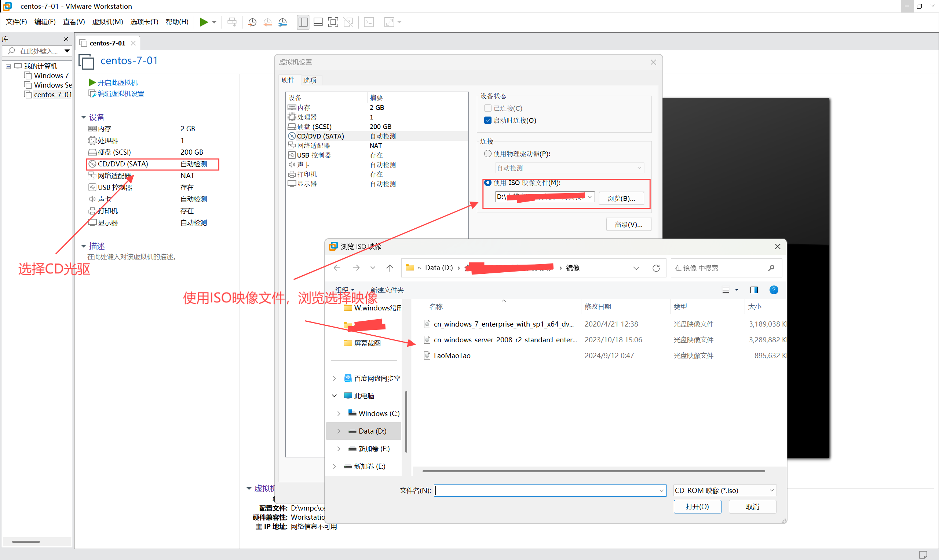Expand the Windows (C:) tree node

(339, 413)
